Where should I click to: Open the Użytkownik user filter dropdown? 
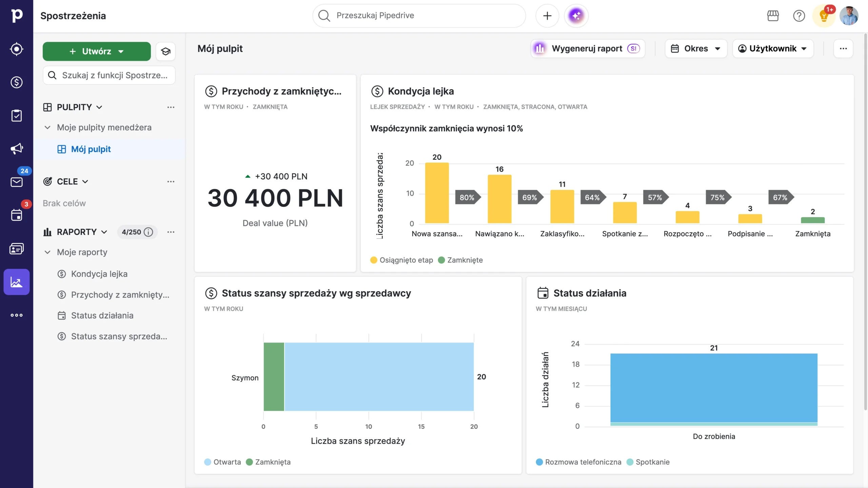point(773,49)
